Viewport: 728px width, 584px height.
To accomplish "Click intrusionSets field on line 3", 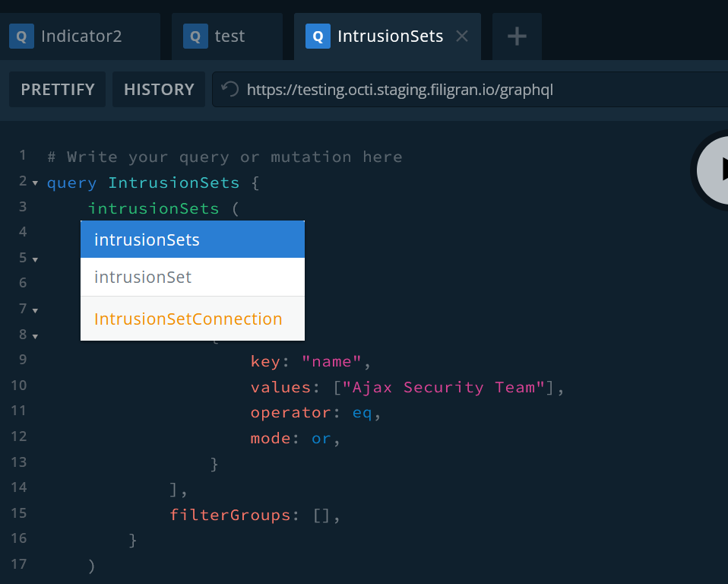I will pos(154,208).
